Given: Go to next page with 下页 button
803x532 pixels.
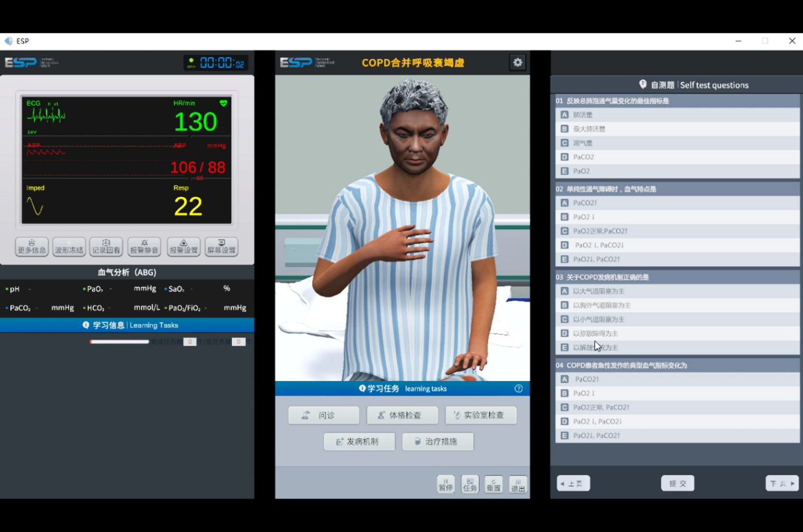Looking at the screenshot, I should (782, 483).
